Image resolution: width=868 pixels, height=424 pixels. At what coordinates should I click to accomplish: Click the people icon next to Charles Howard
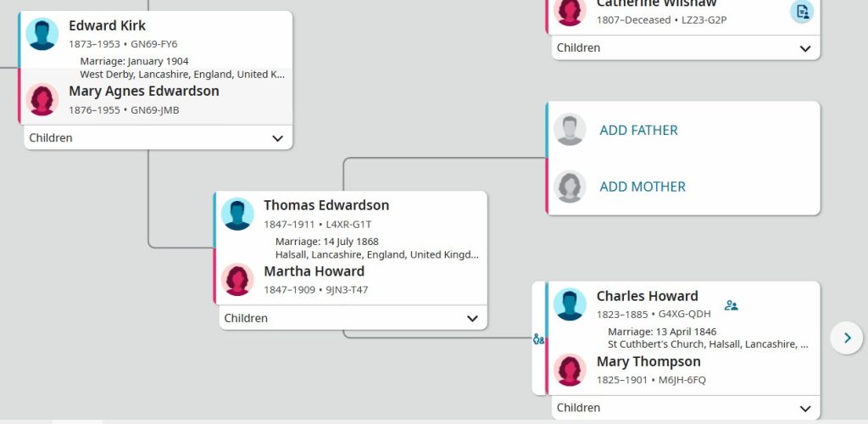pos(732,305)
